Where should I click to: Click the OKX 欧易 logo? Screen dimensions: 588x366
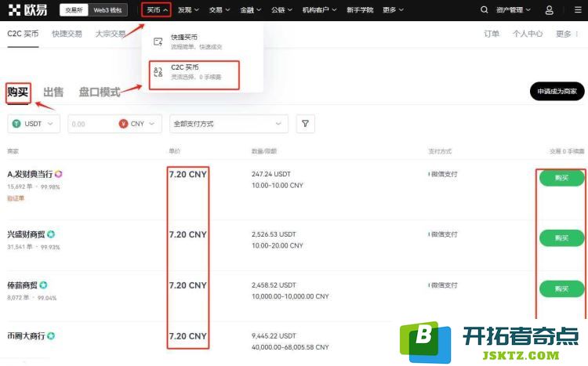tap(27, 10)
